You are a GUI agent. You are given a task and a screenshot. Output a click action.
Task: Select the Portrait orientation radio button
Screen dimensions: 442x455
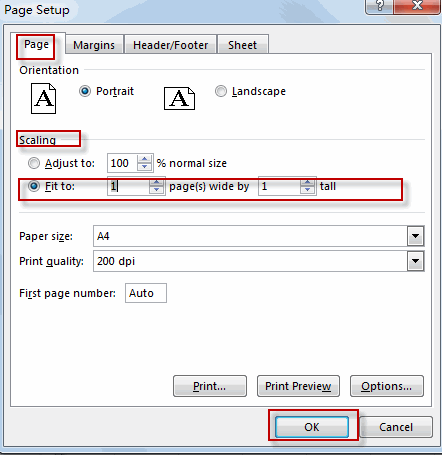coord(85,91)
